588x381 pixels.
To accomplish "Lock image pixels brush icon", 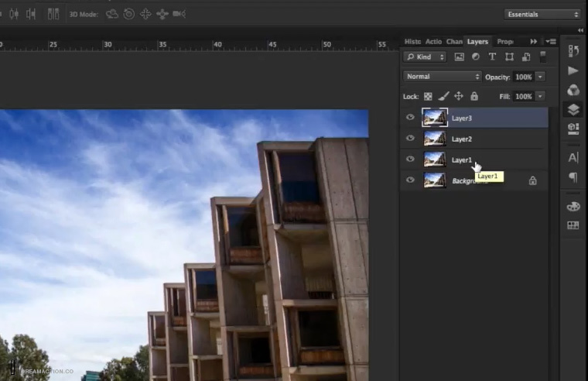I will pos(443,97).
